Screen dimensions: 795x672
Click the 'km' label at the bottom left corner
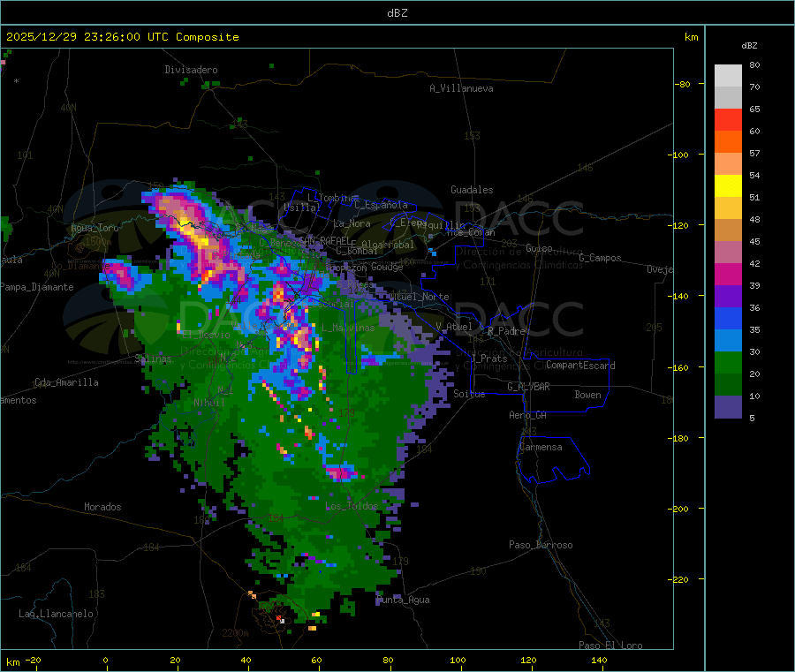click(x=12, y=662)
